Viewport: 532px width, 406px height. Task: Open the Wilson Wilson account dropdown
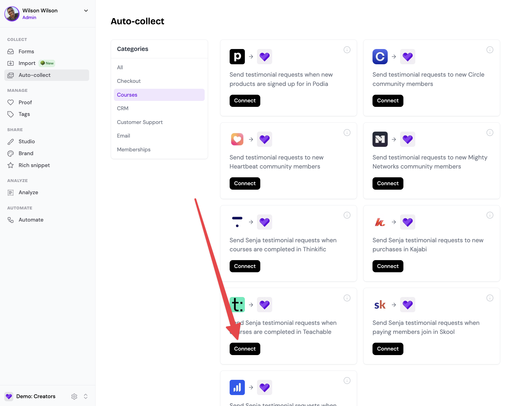pyautogui.click(x=86, y=11)
